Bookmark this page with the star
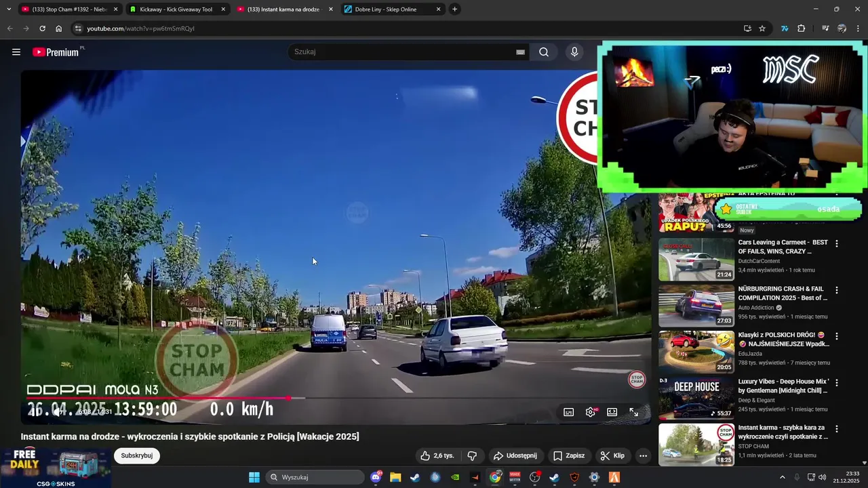The height and width of the screenshot is (488, 868). click(762, 28)
